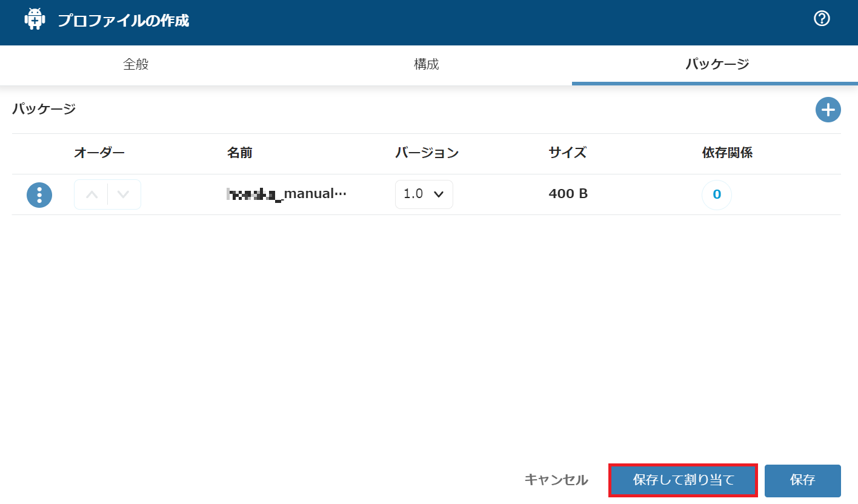The width and height of the screenshot is (858, 504).
Task: Move the package down in order
Action: pos(124,194)
